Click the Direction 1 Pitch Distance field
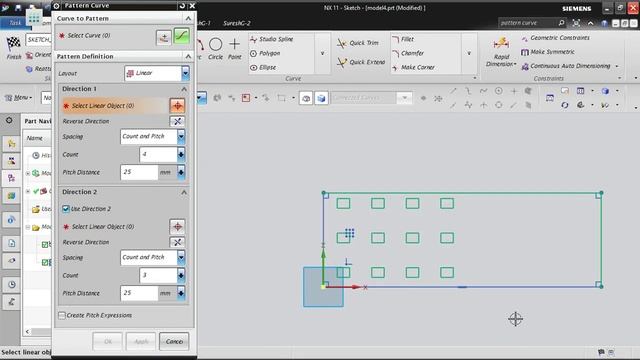Viewport: 640px width, 360px height. coord(139,172)
